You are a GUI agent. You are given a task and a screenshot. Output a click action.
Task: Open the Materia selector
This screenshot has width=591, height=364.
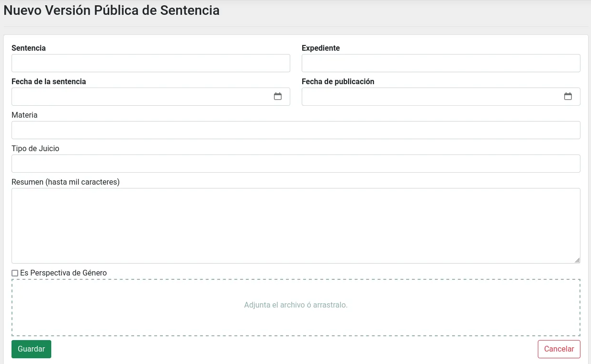click(x=295, y=130)
